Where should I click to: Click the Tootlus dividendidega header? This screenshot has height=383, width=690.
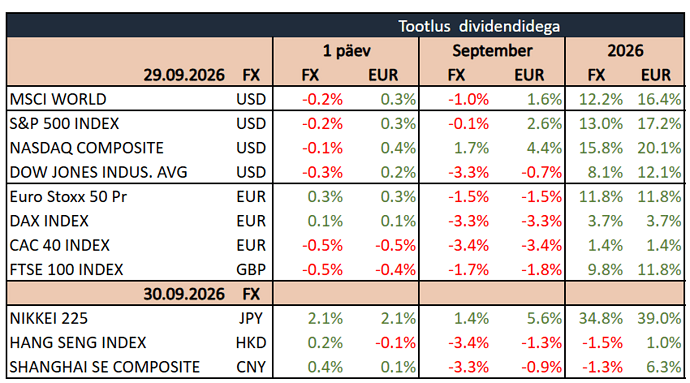point(479,26)
